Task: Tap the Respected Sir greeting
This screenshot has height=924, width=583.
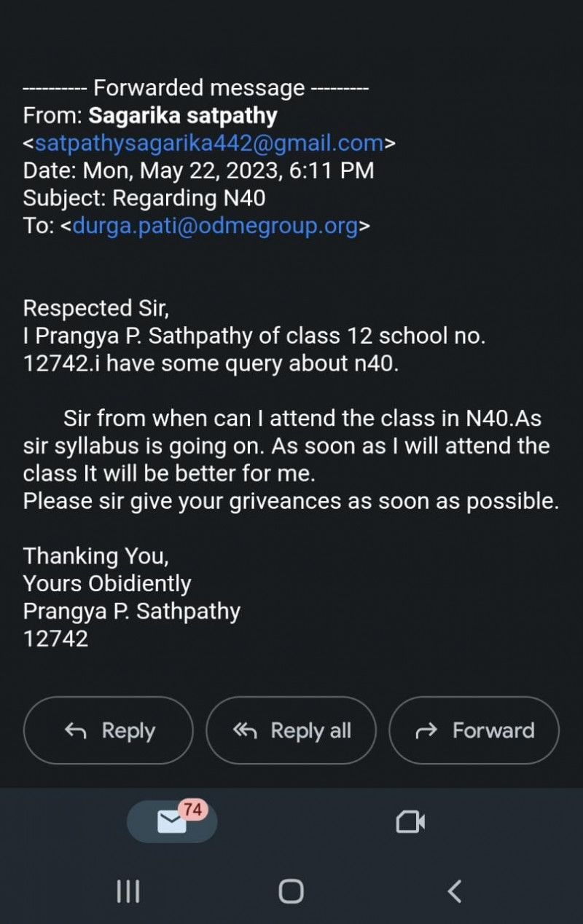Action: pyautogui.click(x=96, y=308)
